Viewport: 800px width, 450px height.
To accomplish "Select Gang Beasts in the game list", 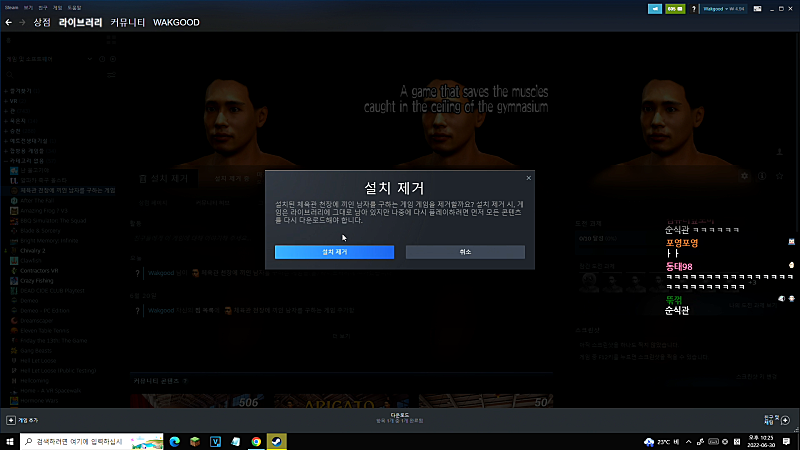I will 36,351.
